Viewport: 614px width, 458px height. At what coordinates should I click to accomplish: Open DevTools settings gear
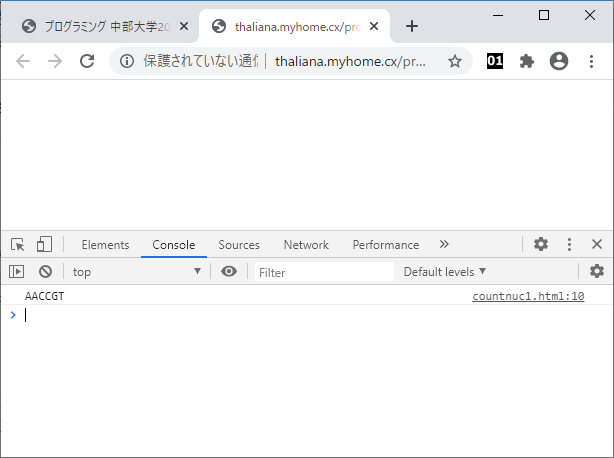click(x=541, y=245)
